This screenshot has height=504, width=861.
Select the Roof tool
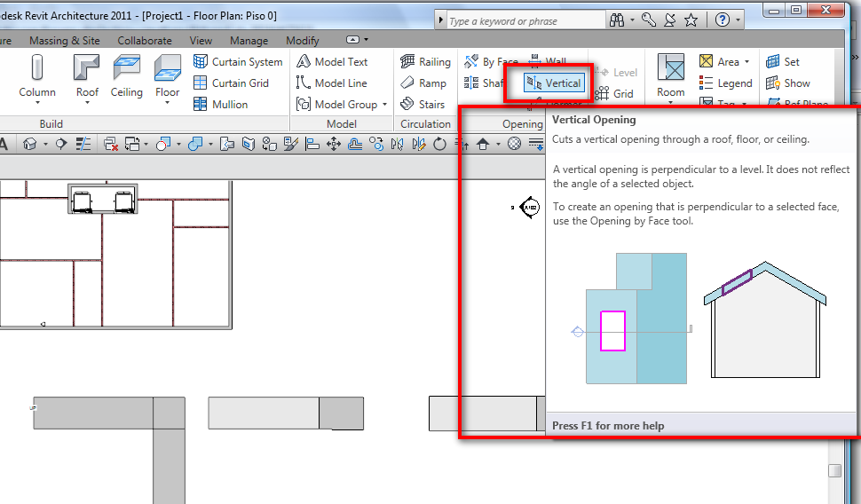(87, 77)
